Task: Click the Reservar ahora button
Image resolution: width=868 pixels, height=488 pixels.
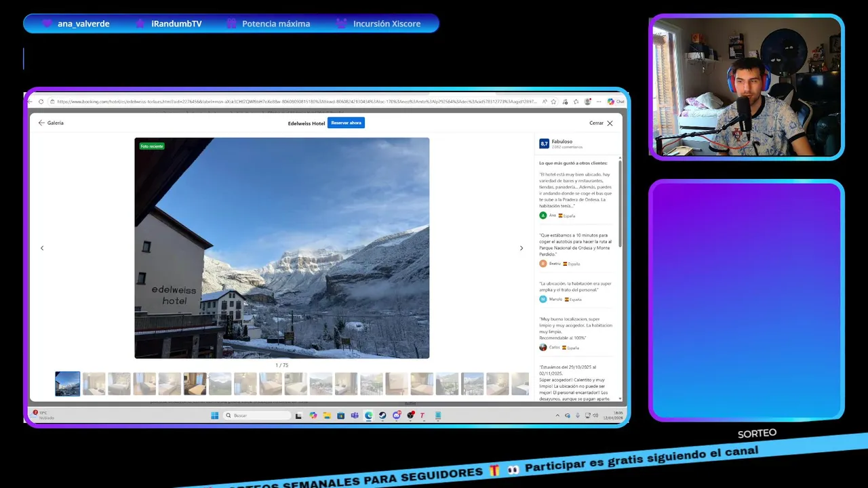Action: click(346, 123)
